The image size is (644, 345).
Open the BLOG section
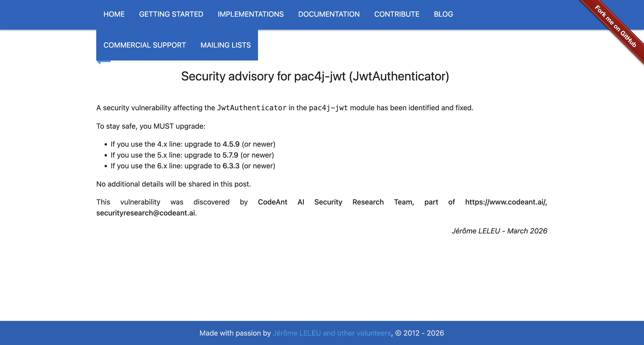click(443, 14)
